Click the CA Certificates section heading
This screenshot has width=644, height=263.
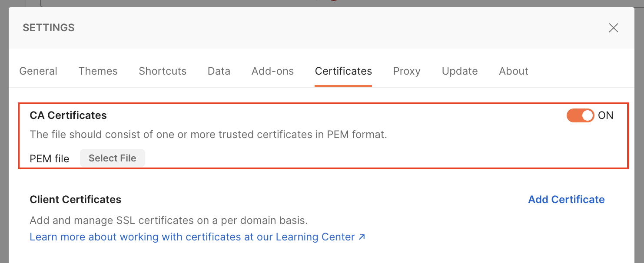pyautogui.click(x=68, y=115)
